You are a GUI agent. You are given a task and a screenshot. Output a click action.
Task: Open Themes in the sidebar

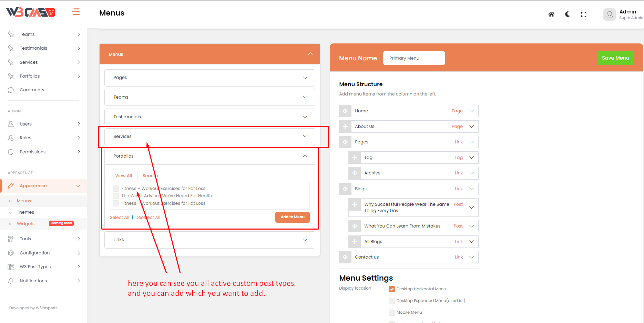point(25,212)
